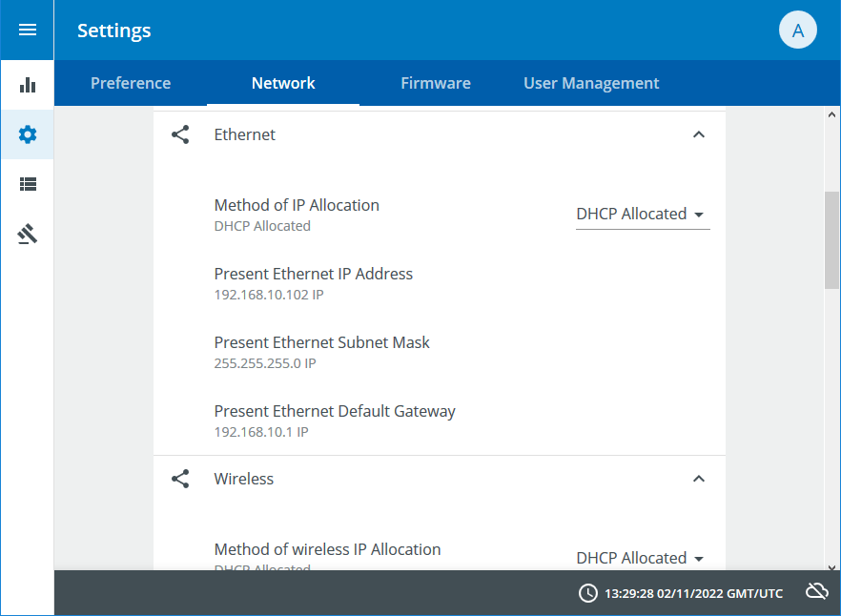Viewport: 841px width, 616px height.
Task: Click the Wireless share icon
Action: click(180, 479)
